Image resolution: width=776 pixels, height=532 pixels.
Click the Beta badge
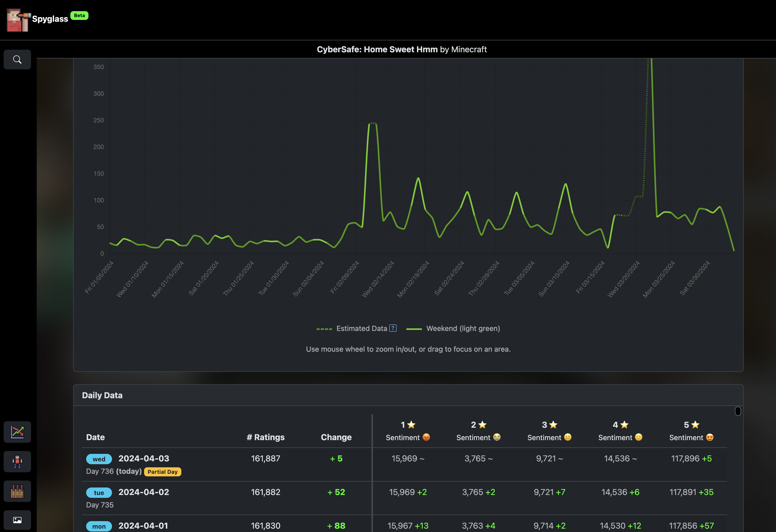pyautogui.click(x=79, y=15)
